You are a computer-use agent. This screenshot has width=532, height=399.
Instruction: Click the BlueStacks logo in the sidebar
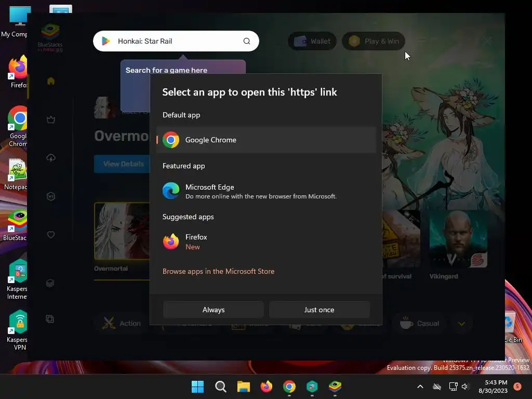pos(50,37)
